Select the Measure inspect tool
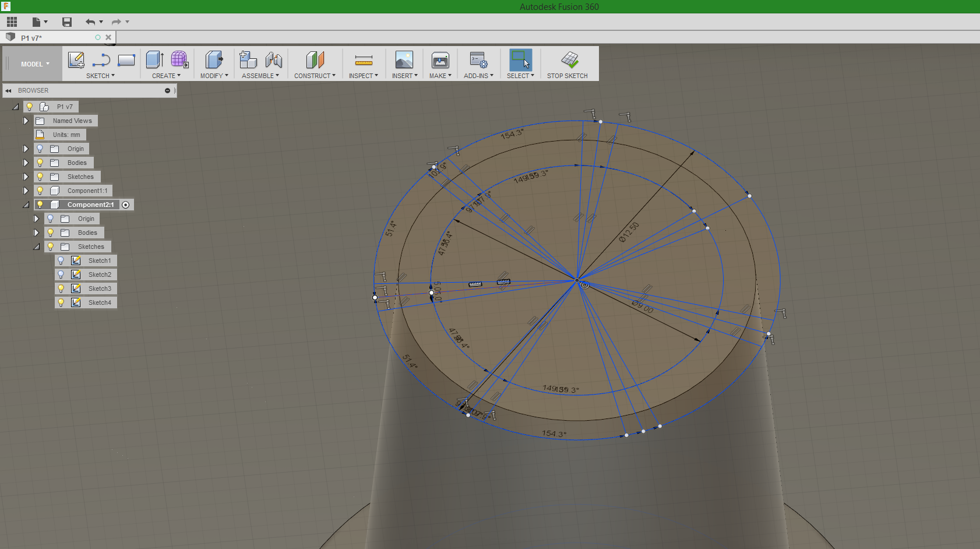 pos(364,60)
